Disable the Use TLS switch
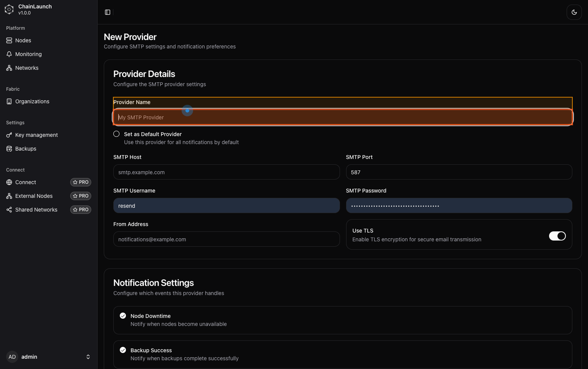This screenshot has width=588, height=369. coord(557,236)
